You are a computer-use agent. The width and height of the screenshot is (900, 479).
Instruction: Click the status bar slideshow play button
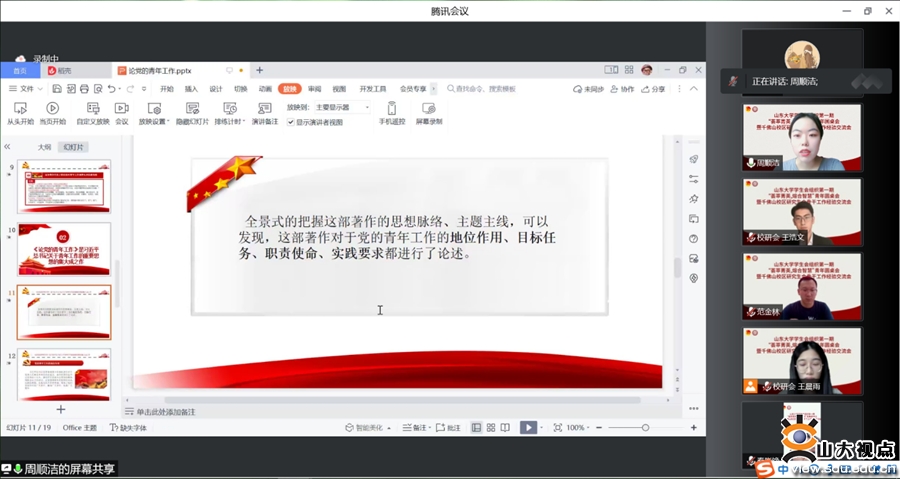click(528, 427)
